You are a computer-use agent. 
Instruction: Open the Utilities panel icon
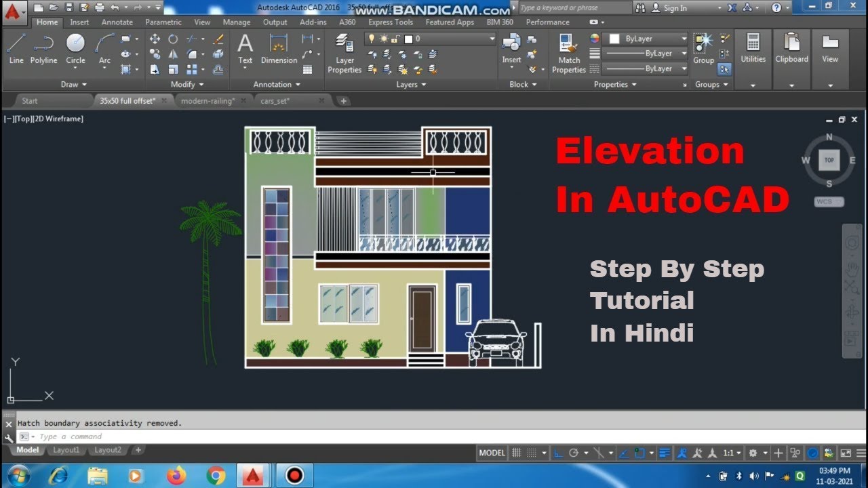(x=753, y=47)
